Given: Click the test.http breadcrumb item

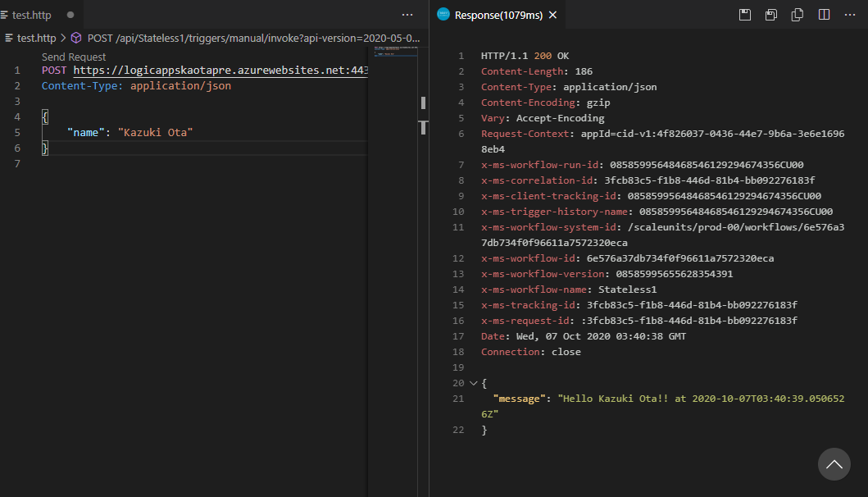Looking at the screenshot, I should 37,39.
